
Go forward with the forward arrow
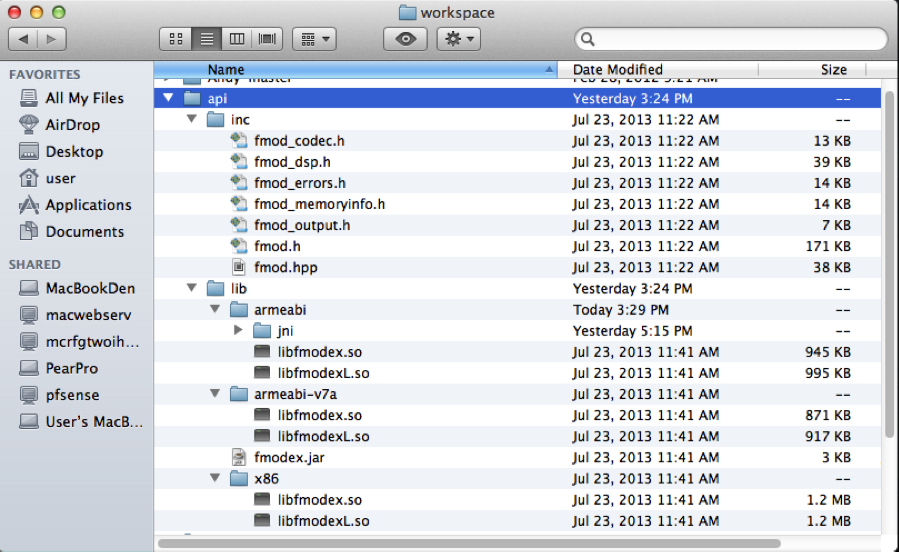coord(52,39)
